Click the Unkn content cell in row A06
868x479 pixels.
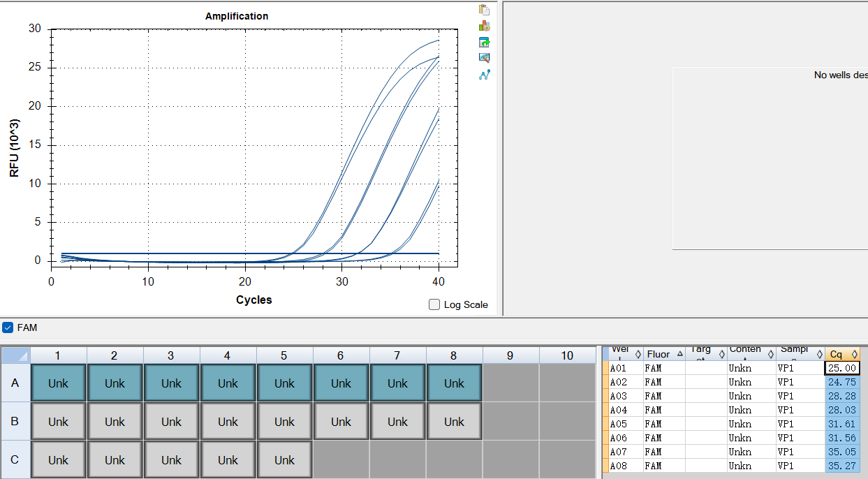751,438
